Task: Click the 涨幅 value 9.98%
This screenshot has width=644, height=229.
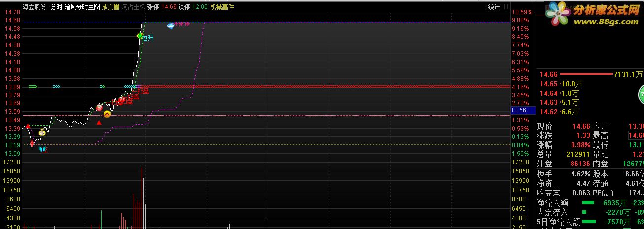Action: click(580, 145)
